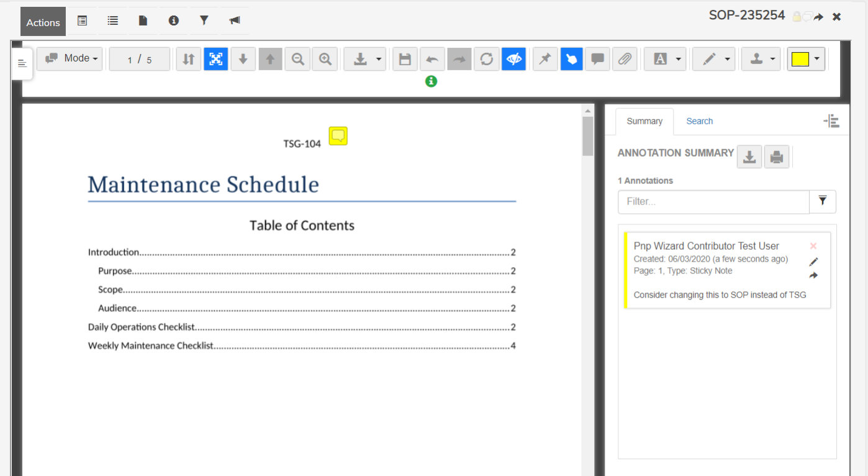
Task: Click the zoom out magnifier icon
Action: tap(297, 59)
